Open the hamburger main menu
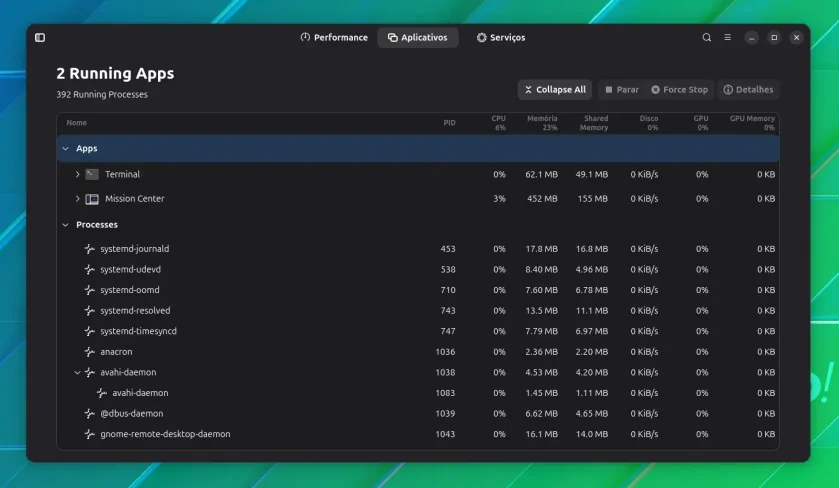This screenshot has width=840, height=488. (728, 37)
